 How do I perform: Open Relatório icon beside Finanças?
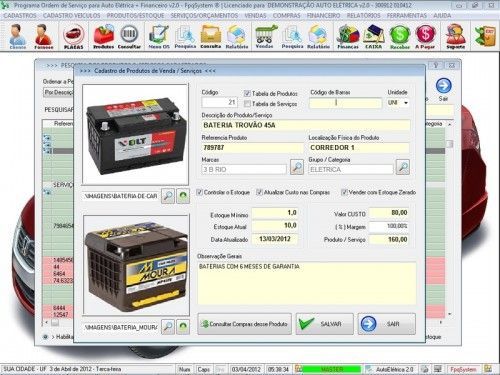click(318, 37)
